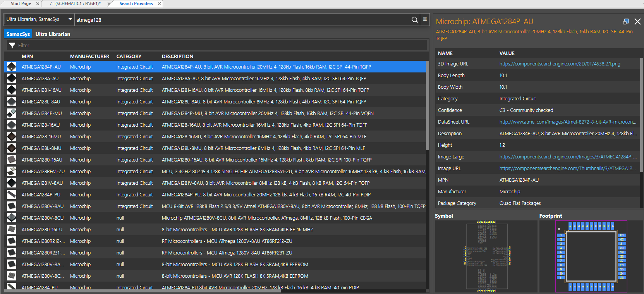Viewport: 644px width, 294px height.
Task: Click the search magnifier icon
Action: pos(414,20)
